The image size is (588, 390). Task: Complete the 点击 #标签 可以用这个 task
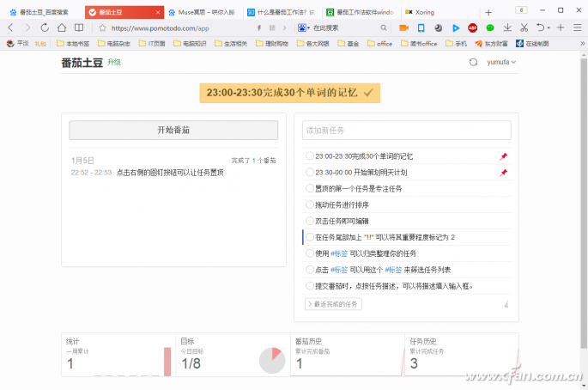[x=309, y=269]
